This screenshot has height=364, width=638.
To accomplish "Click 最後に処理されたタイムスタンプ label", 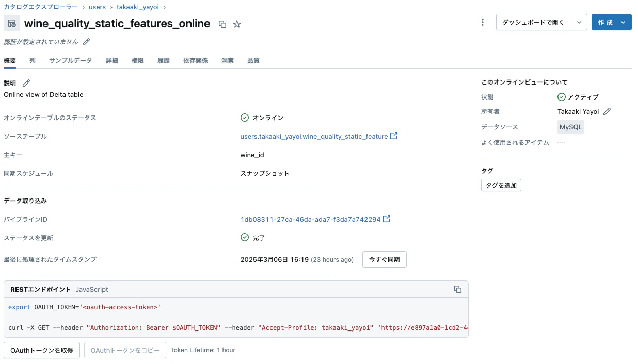I will pyautogui.click(x=50, y=260).
